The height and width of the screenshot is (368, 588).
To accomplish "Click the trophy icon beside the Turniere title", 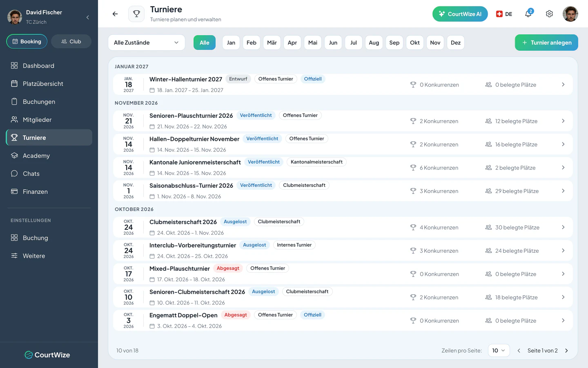I will point(136,14).
